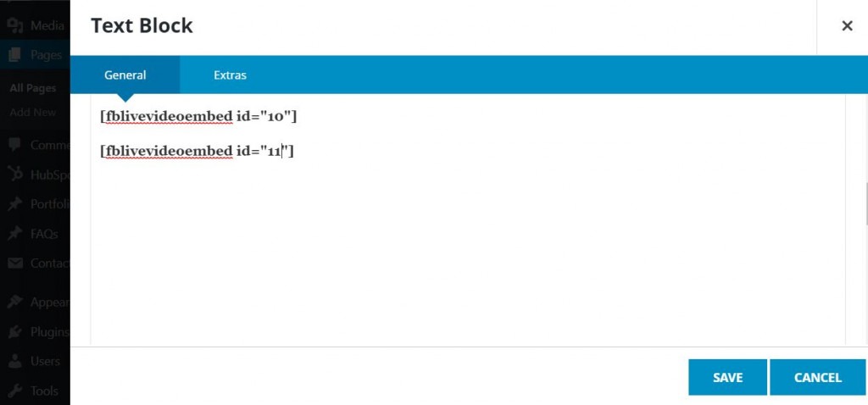Image resolution: width=868 pixels, height=405 pixels.
Task: Select the Tools wrench icon
Action: pos(15,391)
